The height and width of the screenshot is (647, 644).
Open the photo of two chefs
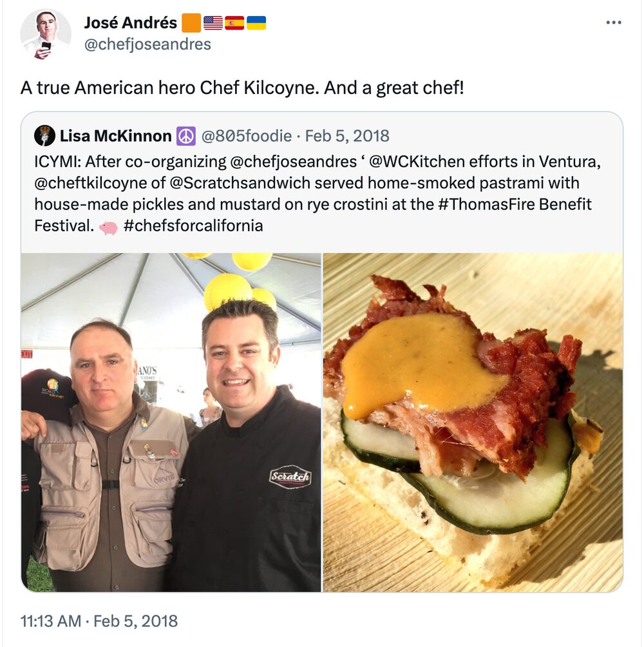click(171, 422)
